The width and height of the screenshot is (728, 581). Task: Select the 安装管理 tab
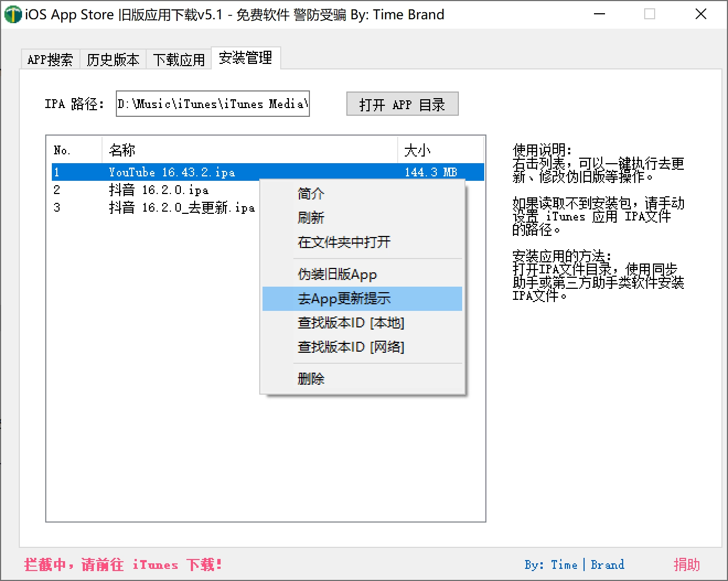(246, 58)
